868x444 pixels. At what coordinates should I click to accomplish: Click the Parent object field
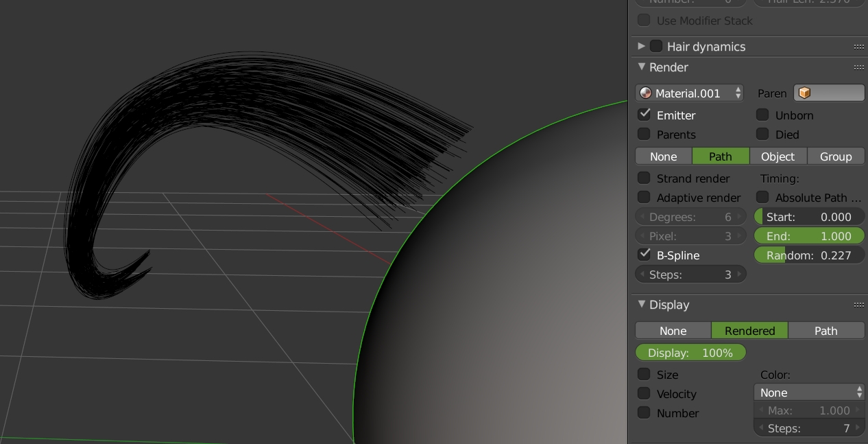coord(829,93)
